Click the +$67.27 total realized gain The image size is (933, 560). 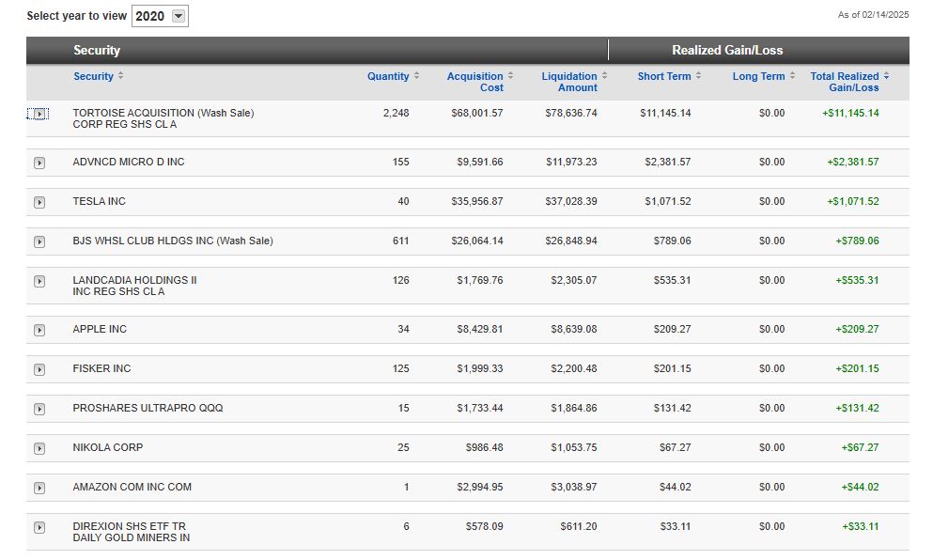860,447
